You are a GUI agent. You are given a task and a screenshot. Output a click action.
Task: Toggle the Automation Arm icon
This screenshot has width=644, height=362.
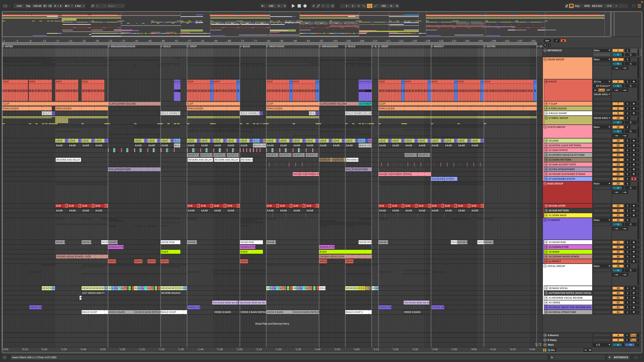318,6
